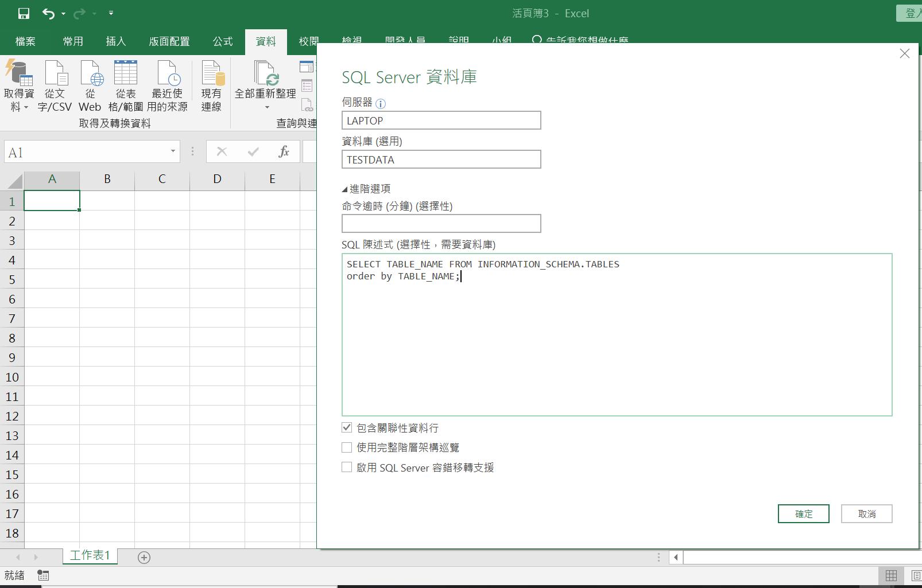Image resolution: width=922 pixels, height=588 pixels.
Task: Open the 常用 ribbon tab
Action: tap(73, 41)
